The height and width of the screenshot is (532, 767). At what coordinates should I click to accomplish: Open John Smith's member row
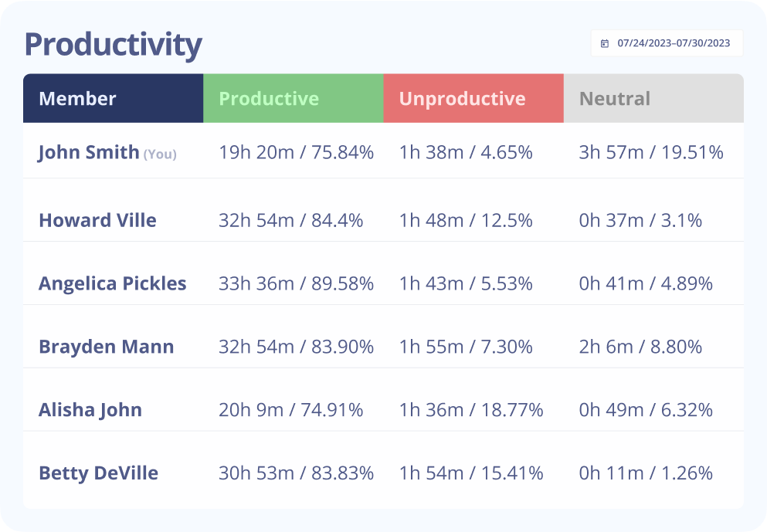pos(89,152)
